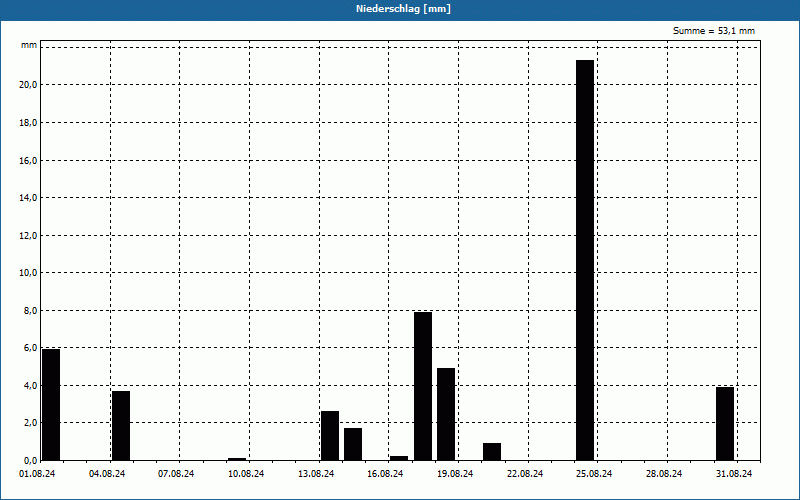
Task: Select the 10,0 y-axis label
Action: [28, 272]
